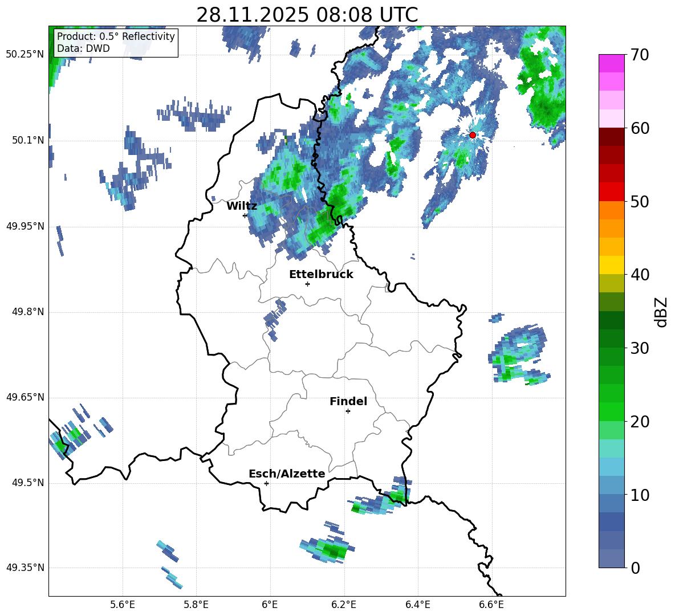Pick the magenta top band of colorbar
This screenshot has height=616, width=675.
611,63
